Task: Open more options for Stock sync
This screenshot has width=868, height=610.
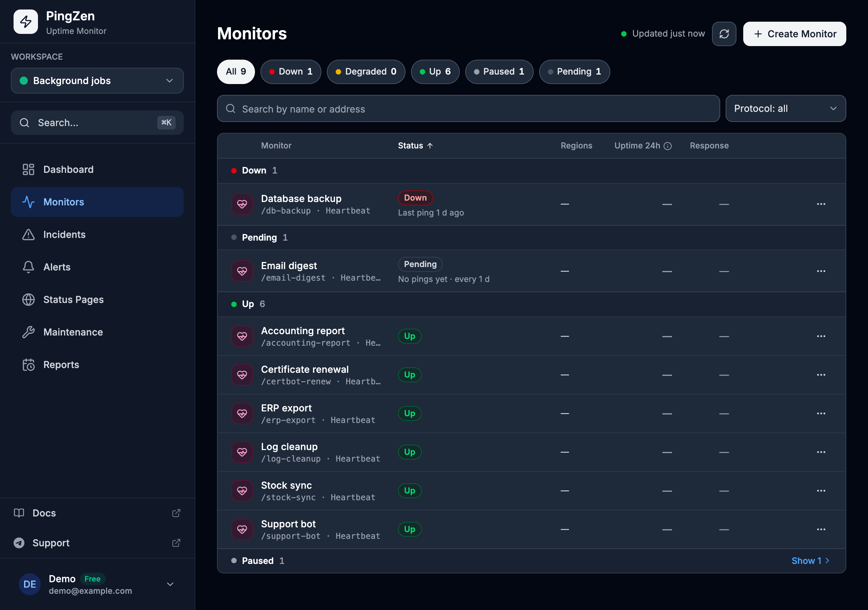Action: [x=821, y=491]
